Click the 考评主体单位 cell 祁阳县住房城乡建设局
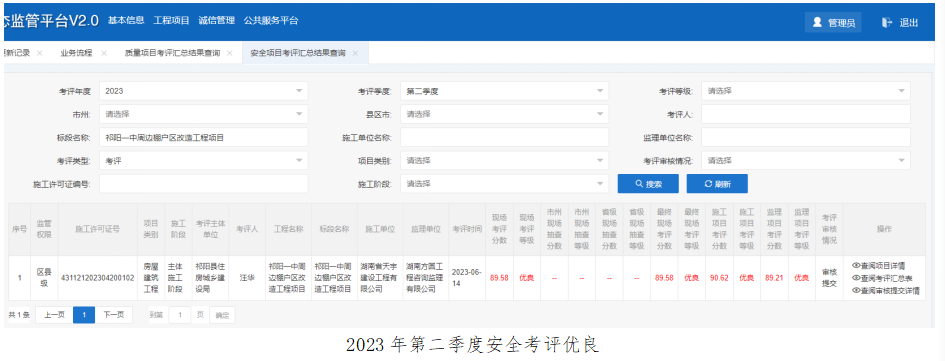The width and height of the screenshot is (945, 361). tap(210, 278)
